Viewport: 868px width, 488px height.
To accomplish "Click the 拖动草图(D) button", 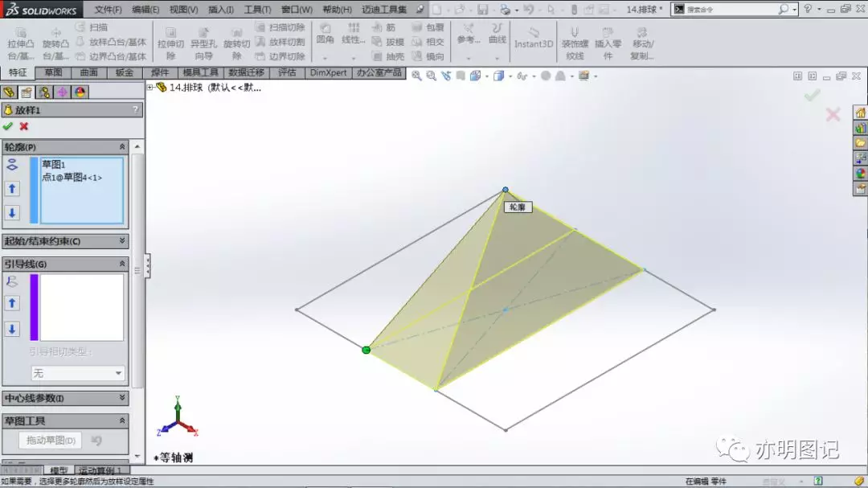I will (x=51, y=441).
